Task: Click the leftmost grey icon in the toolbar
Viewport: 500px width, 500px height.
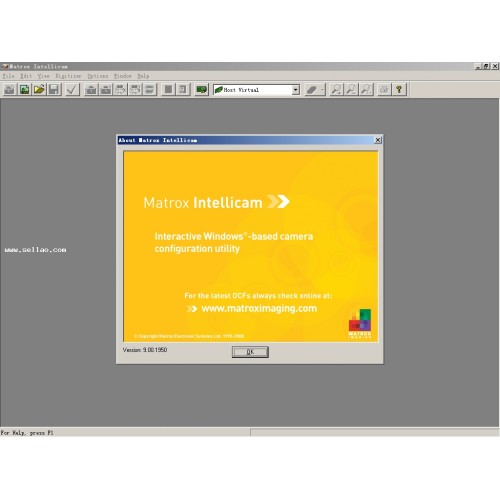Action: point(10,89)
